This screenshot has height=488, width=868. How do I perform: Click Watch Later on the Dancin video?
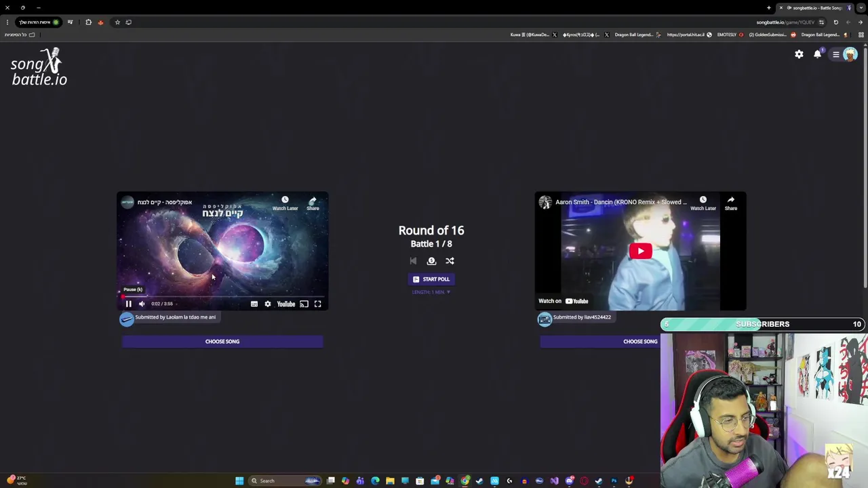703,203
